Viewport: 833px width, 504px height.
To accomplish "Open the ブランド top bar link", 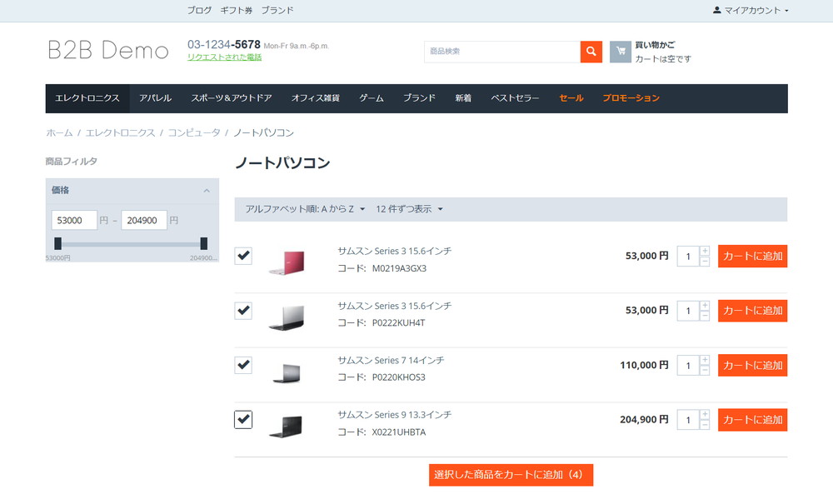I will click(x=277, y=10).
